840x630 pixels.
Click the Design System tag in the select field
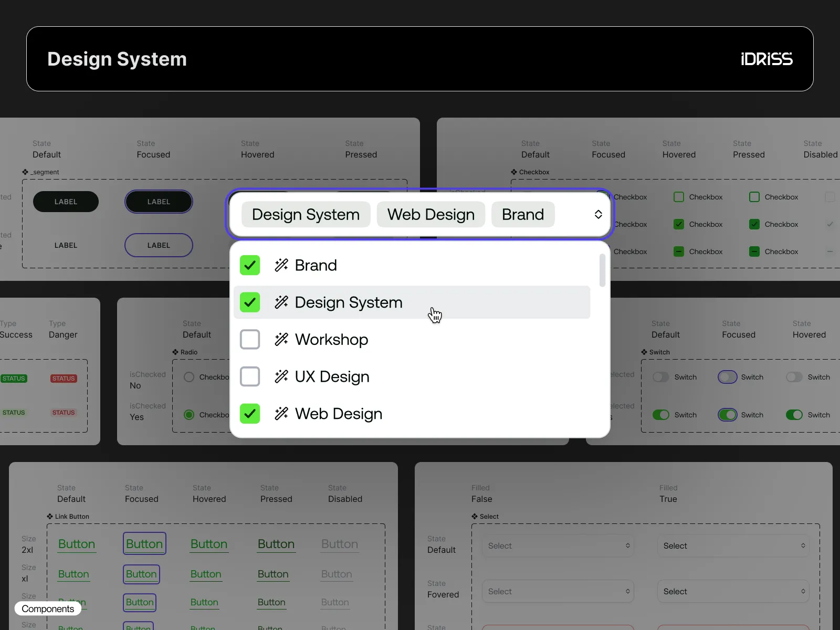(306, 214)
